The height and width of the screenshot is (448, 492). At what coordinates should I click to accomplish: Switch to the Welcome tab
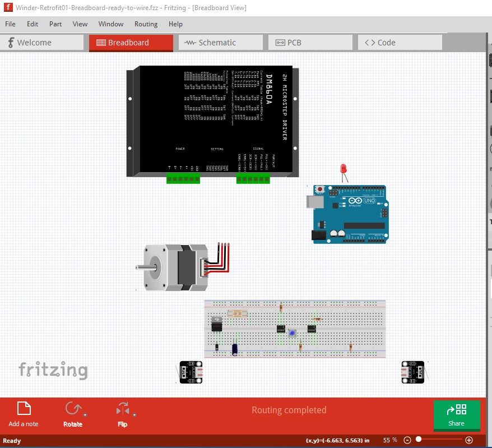[41, 43]
